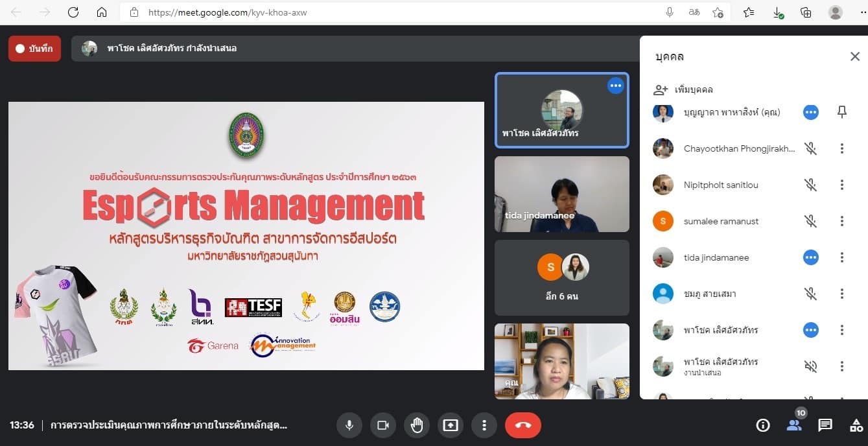
Task: Raise hand using the hand icon
Action: tap(416, 425)
